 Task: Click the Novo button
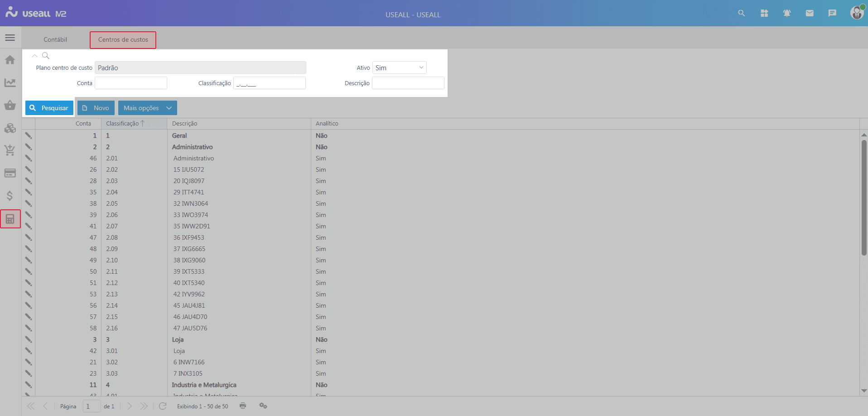pyautogui.click(x=96, y=108)
